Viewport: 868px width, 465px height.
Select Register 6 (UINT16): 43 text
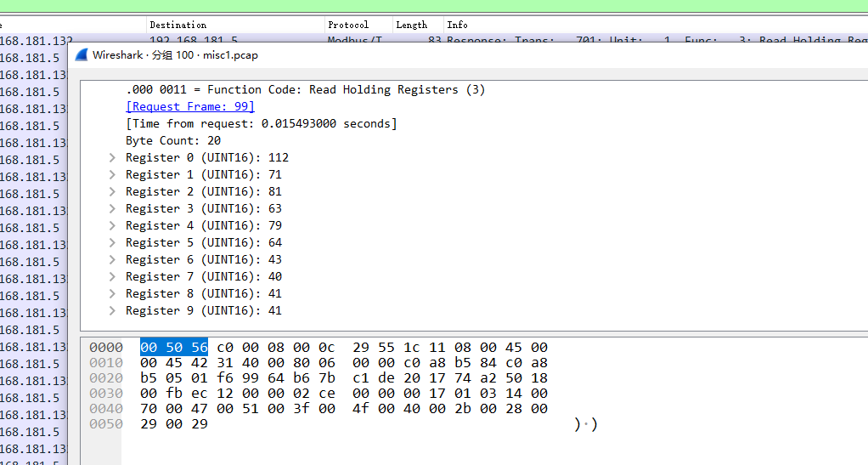pos(204,260)
